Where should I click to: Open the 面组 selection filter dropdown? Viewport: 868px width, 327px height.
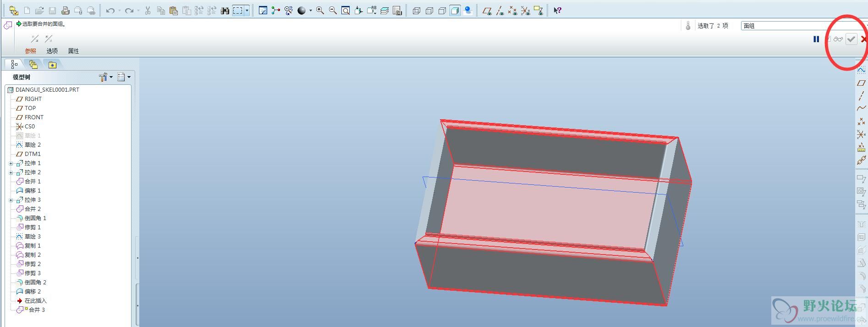(804, 26)
